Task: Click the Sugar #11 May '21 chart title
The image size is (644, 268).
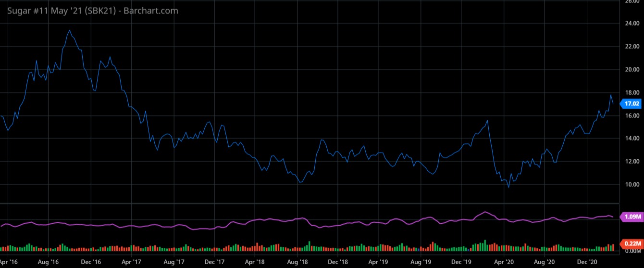Action: [x=92, y=10]
